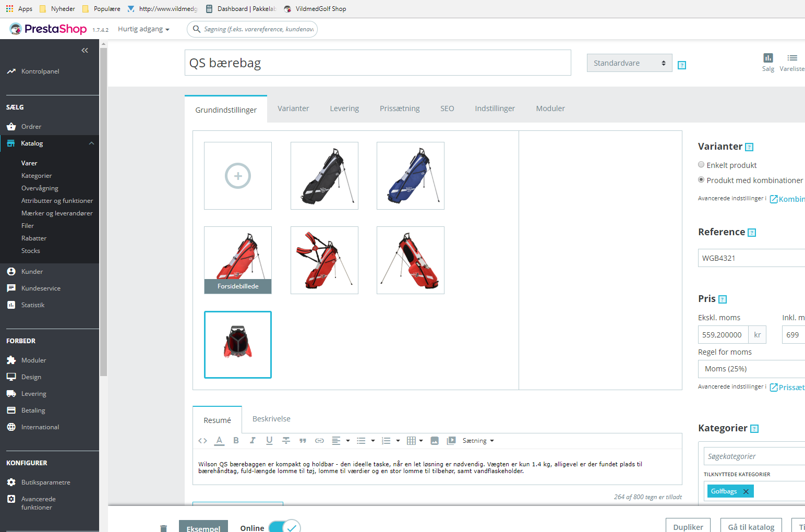Screen dimensions: 805x532
Task: Click the help icon next to Varianter heading
Action: [x=749, y=147]
